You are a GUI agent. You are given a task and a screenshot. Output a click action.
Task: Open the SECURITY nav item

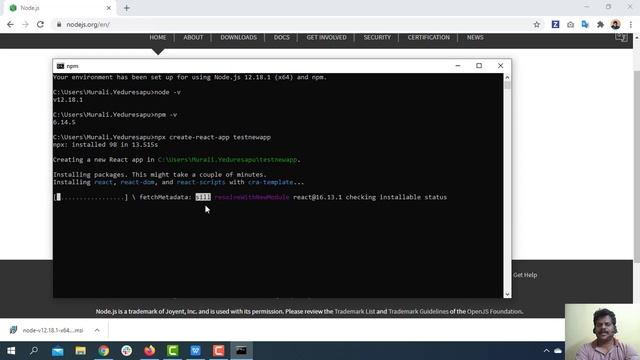click(377, 37)
